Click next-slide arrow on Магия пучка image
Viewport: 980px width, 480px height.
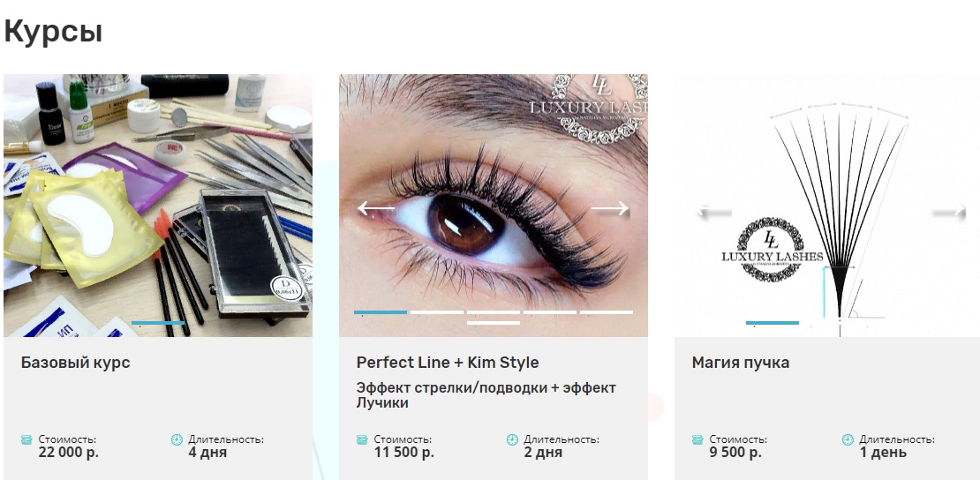click(949, 213)
